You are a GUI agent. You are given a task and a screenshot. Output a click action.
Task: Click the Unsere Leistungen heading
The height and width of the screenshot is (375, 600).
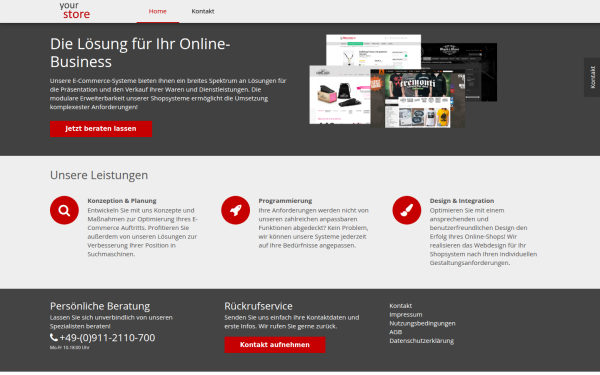coord(99,175)
